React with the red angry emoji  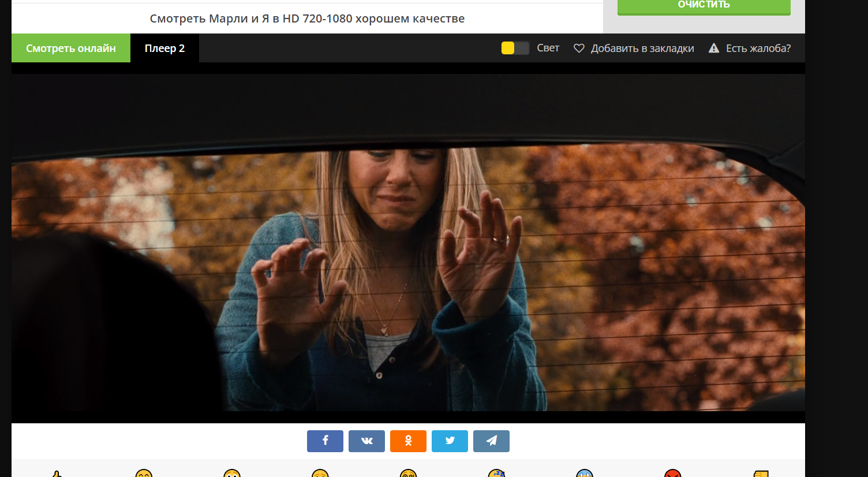tap(672, 474)
